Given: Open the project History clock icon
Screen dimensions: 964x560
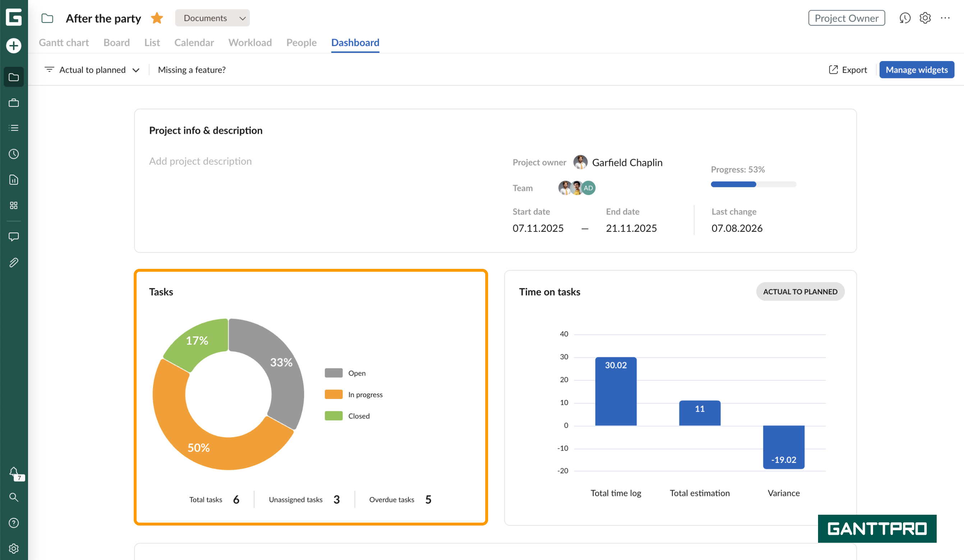Looking at the screenshot, I should [x=905, y=18].
